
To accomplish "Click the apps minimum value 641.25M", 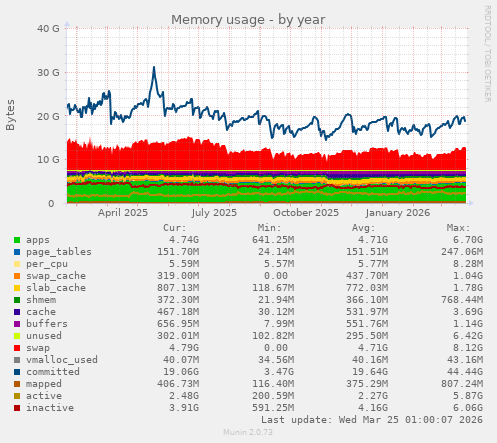I will click(x=273, y=240).
